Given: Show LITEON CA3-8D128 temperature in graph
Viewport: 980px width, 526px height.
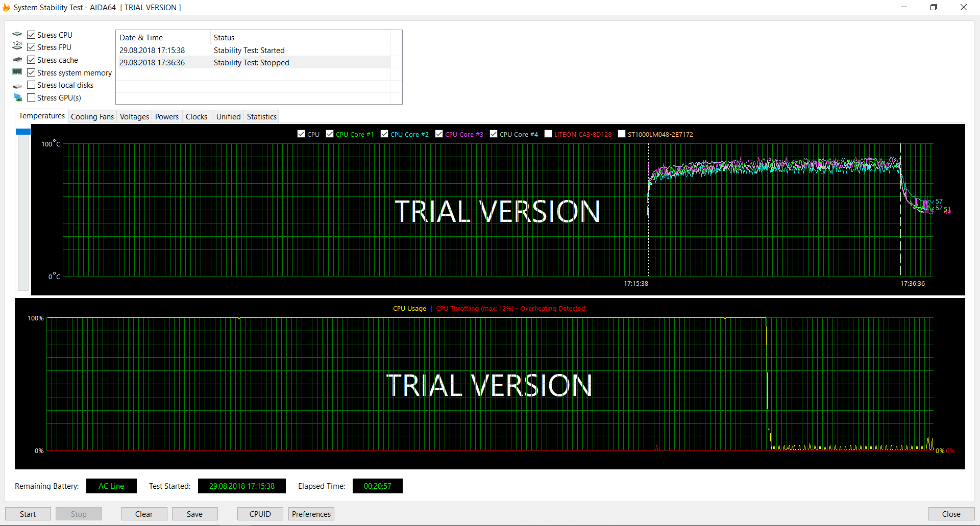Looking at the screenshot, I should point(548,134).
